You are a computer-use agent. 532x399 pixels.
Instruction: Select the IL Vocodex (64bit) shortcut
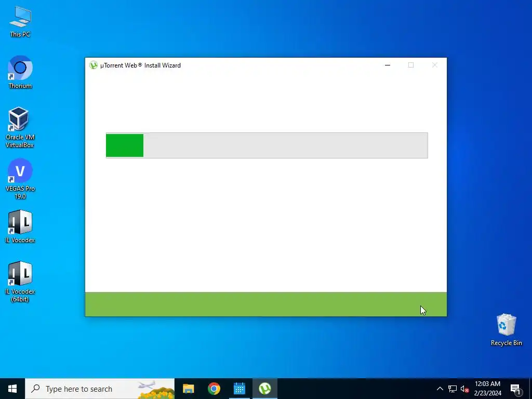click(x=20, y=282)
